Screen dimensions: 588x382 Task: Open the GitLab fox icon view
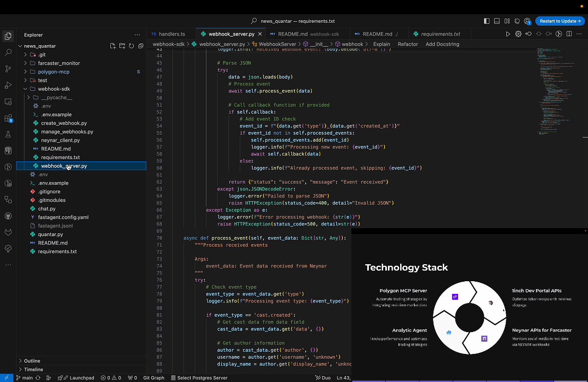click(8, 232)
